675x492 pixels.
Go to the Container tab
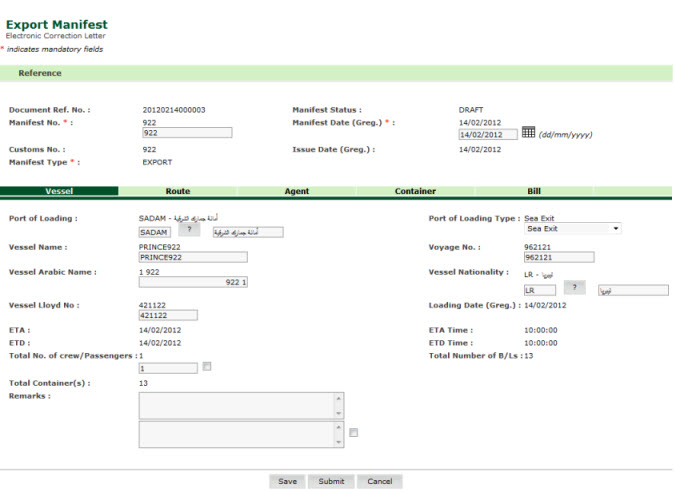pos(414,191)
